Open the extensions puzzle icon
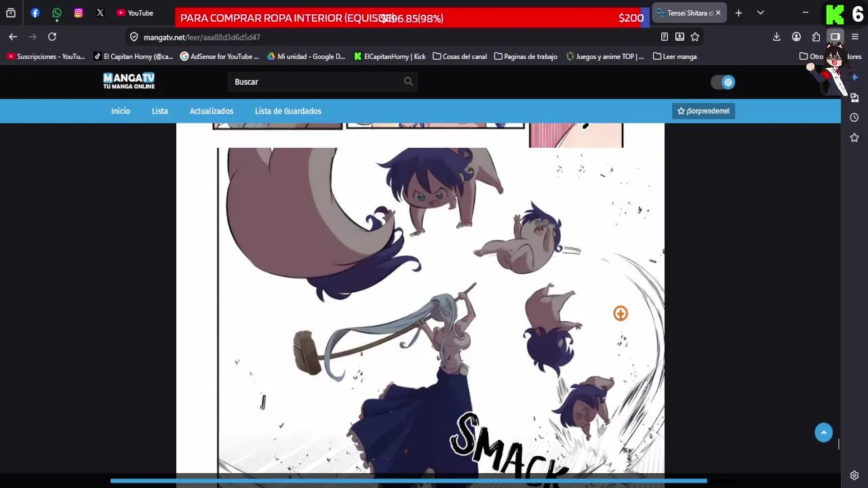This screenshot has width=868, height=488. pos(816,37)
